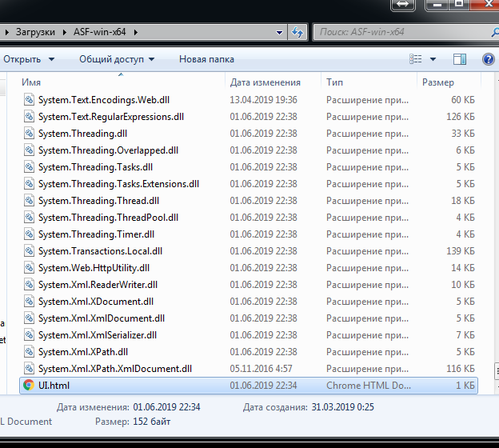499x448 pixels.
Task: Click the Chrome icon of UI.html
Action: tap(29, 386)
